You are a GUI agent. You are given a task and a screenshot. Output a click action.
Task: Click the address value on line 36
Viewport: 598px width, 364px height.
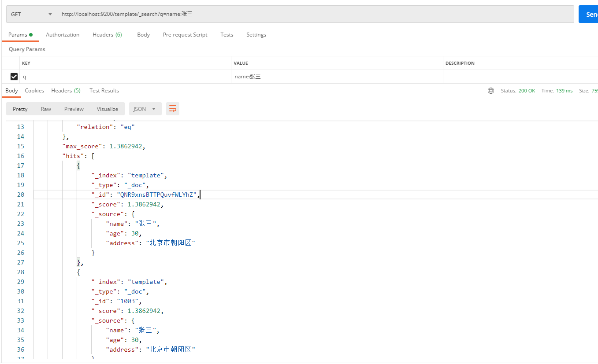coord(171,349)
